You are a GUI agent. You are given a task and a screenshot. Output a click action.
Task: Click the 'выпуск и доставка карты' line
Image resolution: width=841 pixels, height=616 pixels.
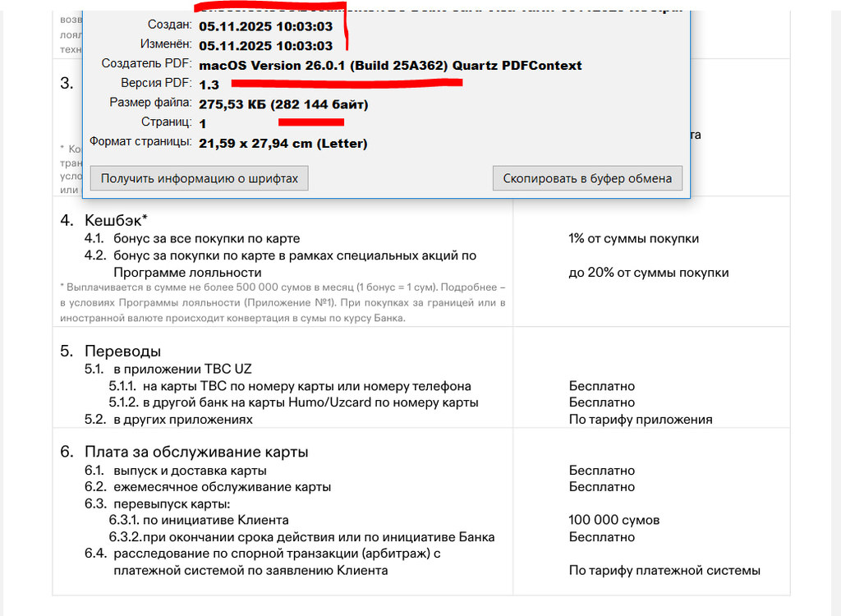[x=190, y=471]
